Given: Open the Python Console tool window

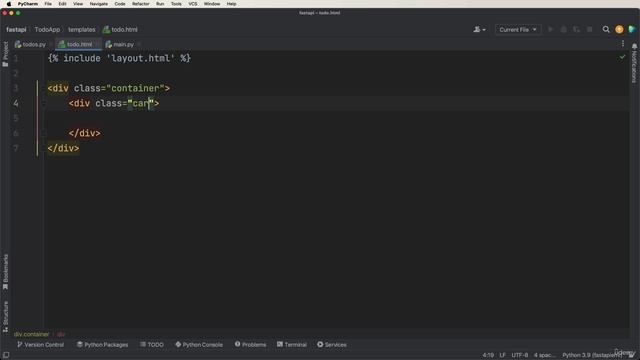Looking at the screenshot, I should tap(199, 344).
